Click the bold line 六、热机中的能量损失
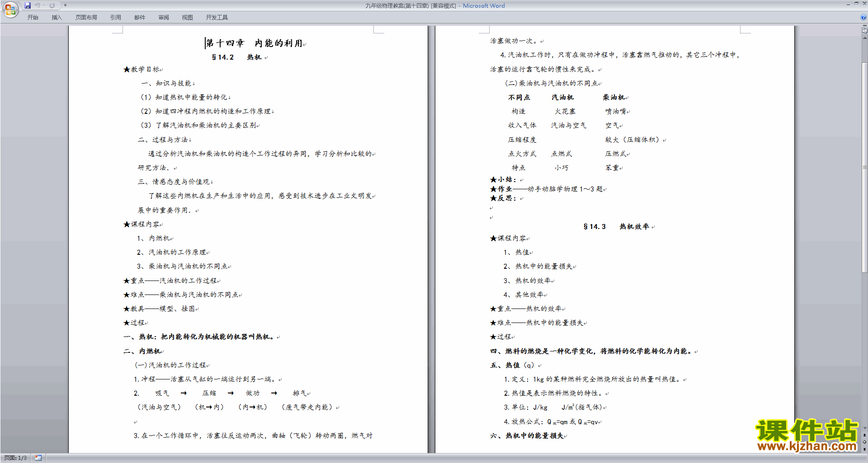The height and width of the screenshot is (463, 868). 527,435
